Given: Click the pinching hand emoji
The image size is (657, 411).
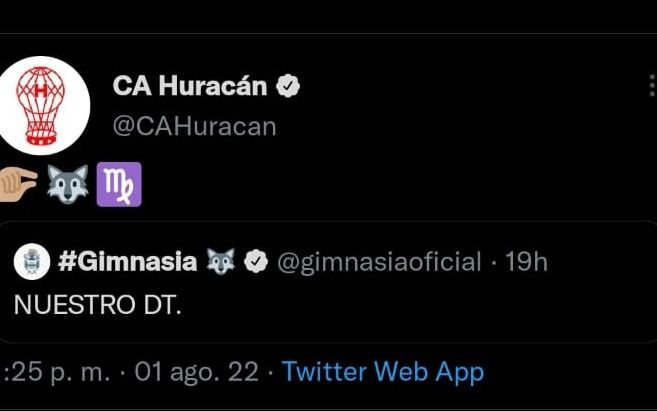Looking at the screenshot, I should tap(18, 184).
